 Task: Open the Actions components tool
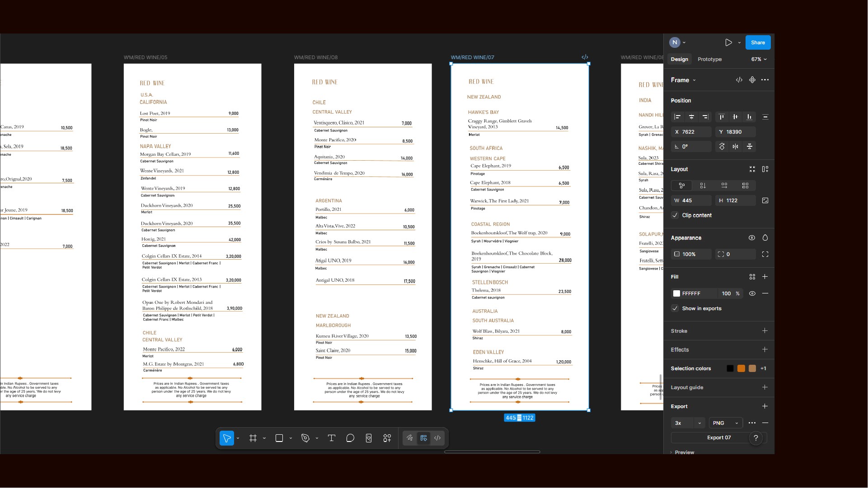click(x=387, y=438)
